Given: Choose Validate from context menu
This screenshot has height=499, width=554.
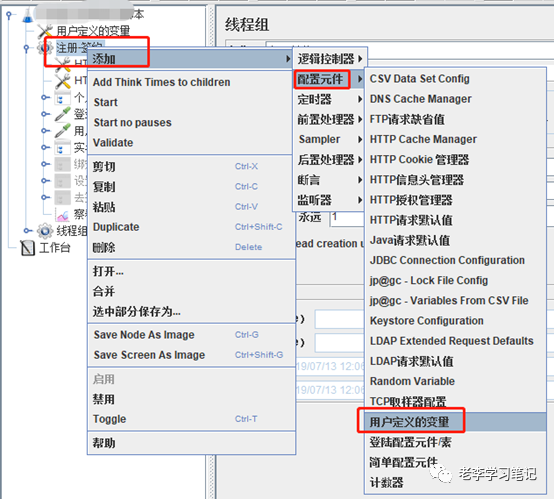Looking at the screenshot, I should 191,142.
